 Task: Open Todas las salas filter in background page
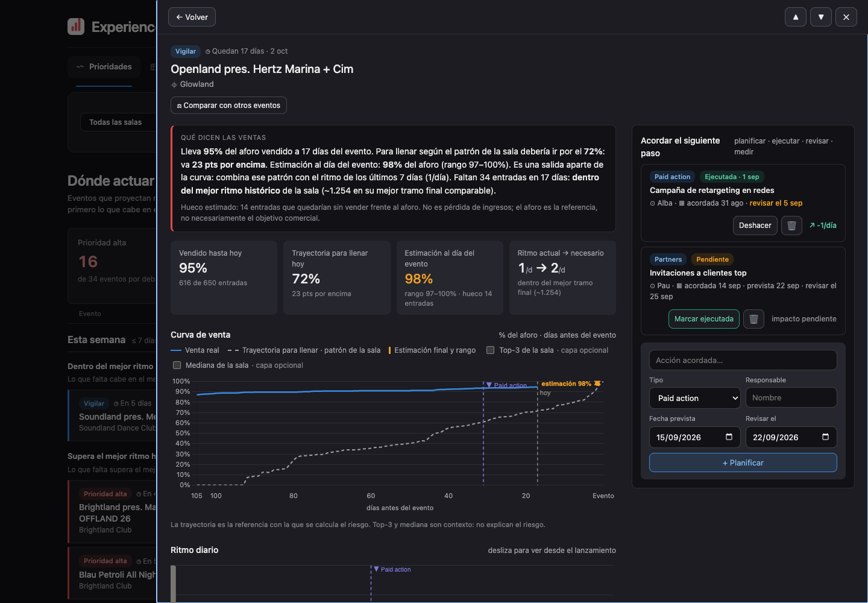click(118, 122)
